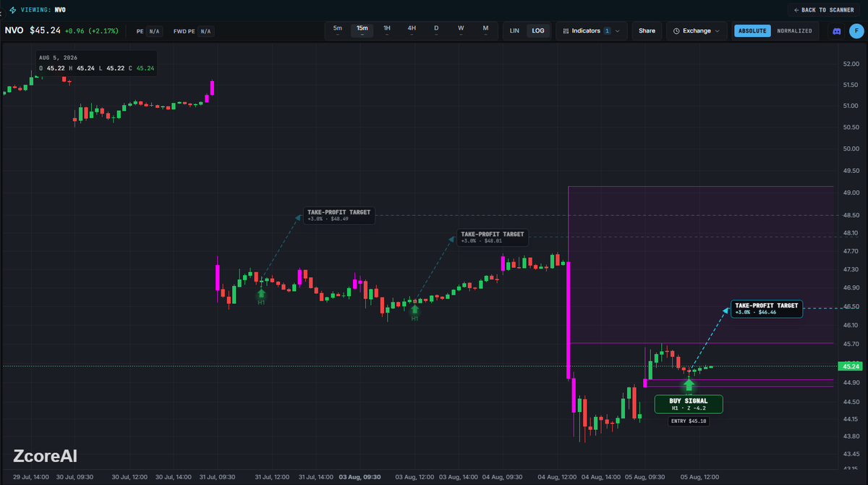Viewport: 868px width, 485px height.
Task: Click the H1 signal marker on 03 Aug
Action: coord(414,313)
